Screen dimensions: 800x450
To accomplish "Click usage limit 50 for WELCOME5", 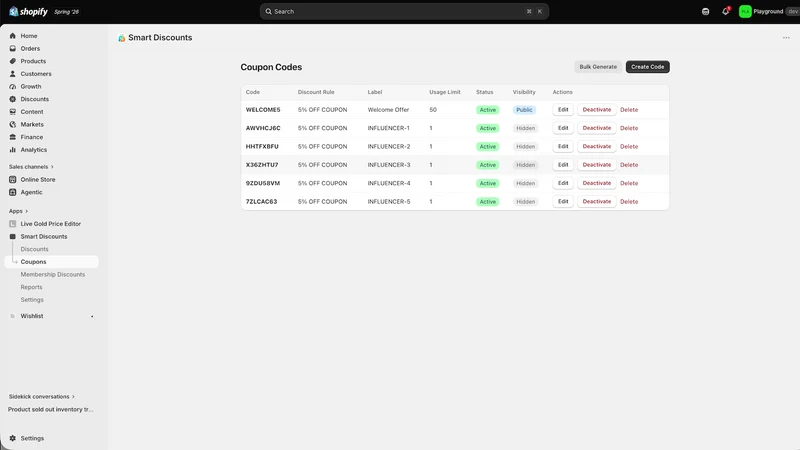I will pyautogui.click(x=433, y=110).
